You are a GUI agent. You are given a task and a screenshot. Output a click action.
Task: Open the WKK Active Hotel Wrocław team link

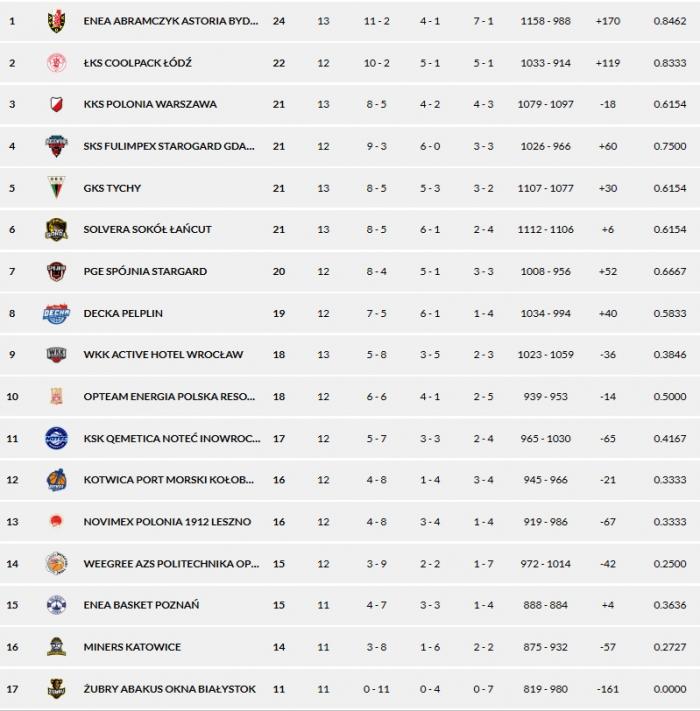pyautogui.click(x=163, y=355)
